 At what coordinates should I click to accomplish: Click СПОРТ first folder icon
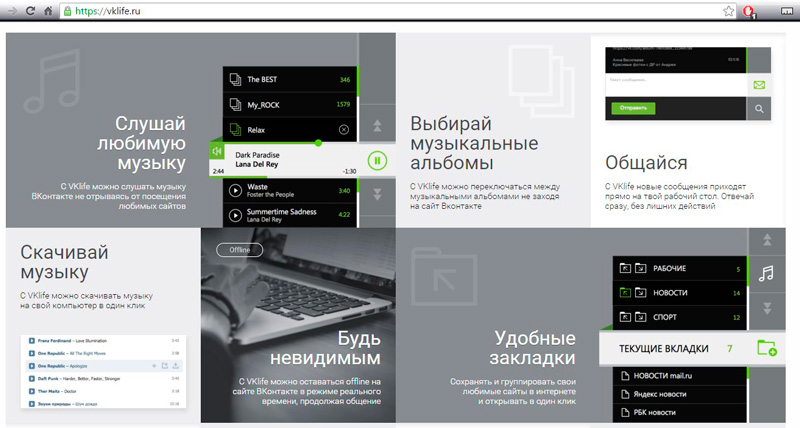coord(625,317)
